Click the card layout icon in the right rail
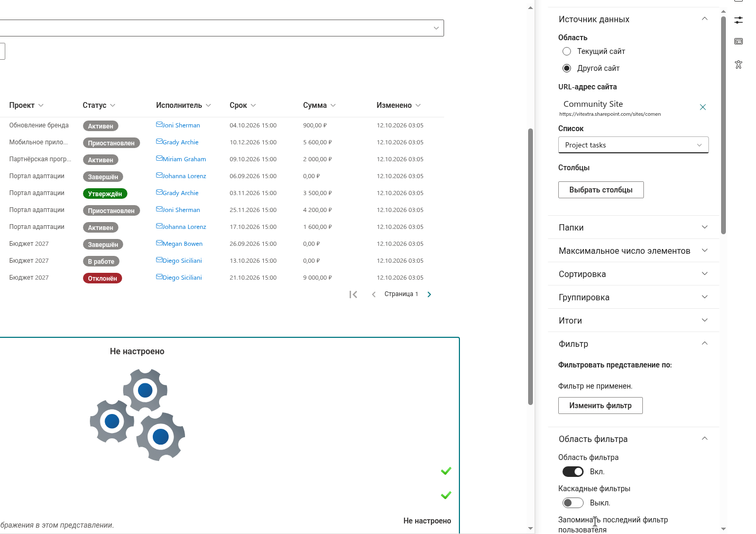The height and width of the screenshot is (534, 756). pyautogui.click(x=739, y=41)
